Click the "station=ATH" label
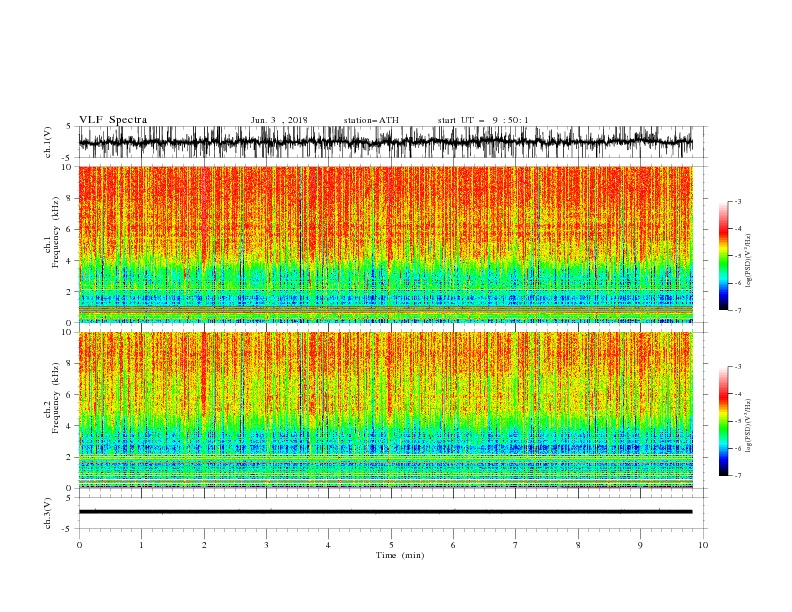The height and width of the screenshot is (612, 792). (x=371, y=120)
